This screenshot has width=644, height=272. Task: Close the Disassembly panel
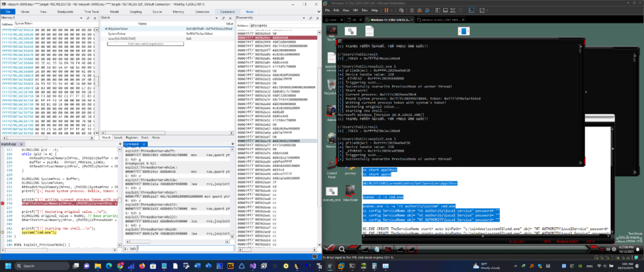pos(318,18)
